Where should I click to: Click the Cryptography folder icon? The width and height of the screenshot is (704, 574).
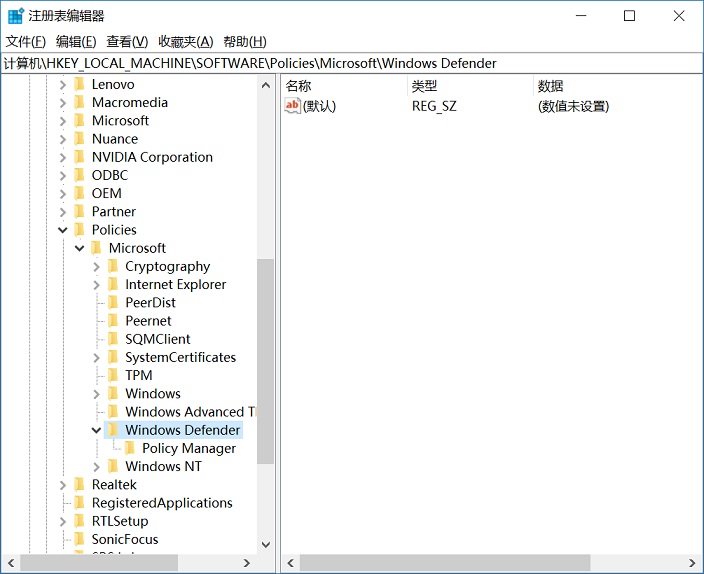pyautogui.click(x=113, y=266)
